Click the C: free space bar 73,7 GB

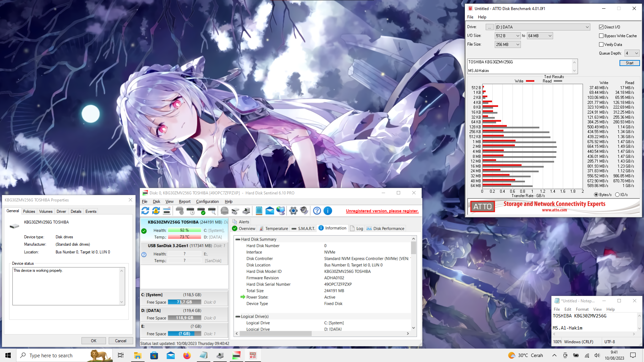[184, 302]
